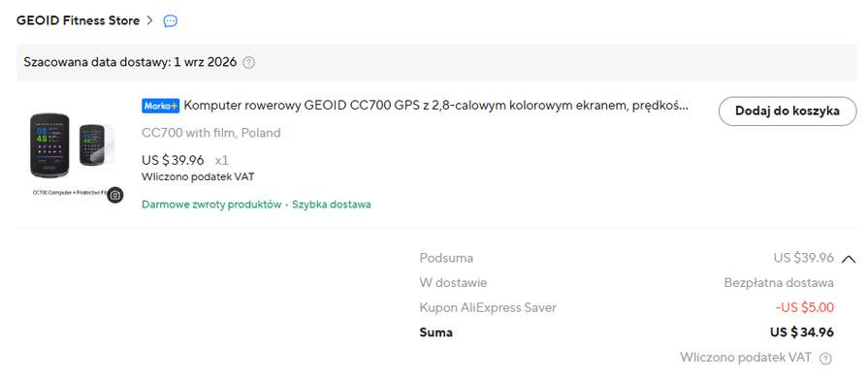Collapse the order summary with the up chevron
Image resolution: width=868 pixels, height=379 pixels.
tap(848, 259)
